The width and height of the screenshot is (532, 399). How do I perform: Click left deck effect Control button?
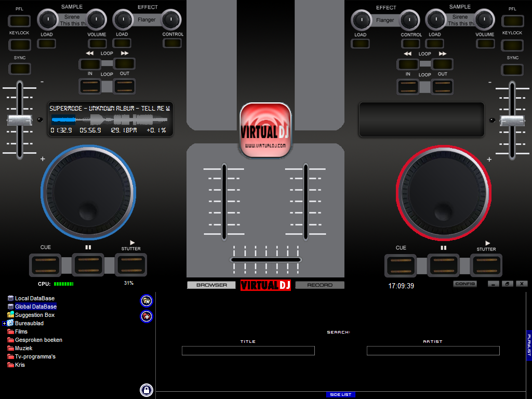pyautogui.click(x=172, y=43)
